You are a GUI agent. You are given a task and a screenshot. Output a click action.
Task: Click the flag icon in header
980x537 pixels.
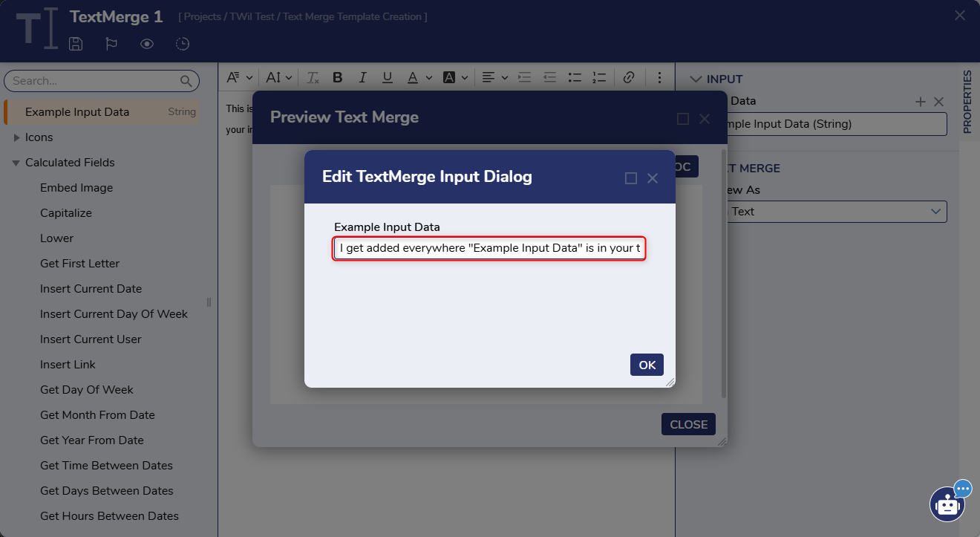[x=111, y=44]
